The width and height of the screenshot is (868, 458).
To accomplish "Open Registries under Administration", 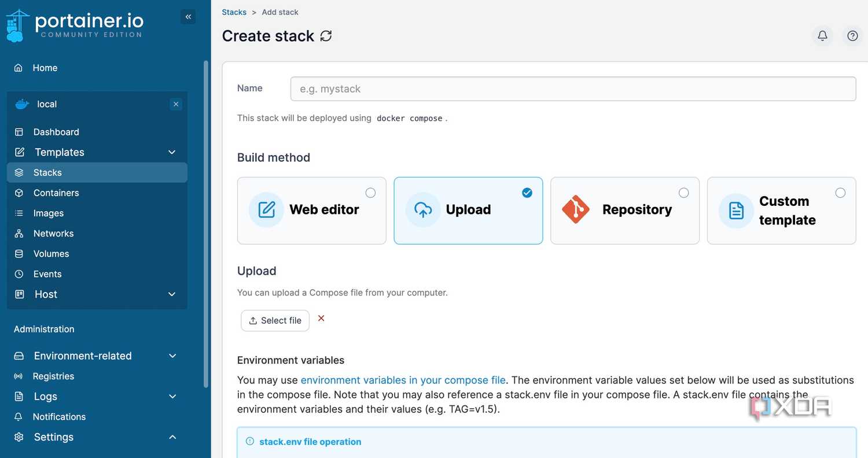I will click(x=97, y=376).
